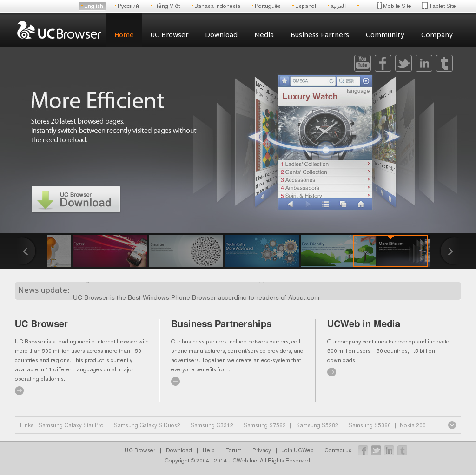Open the YouTube icon in the banner
The width and height of the screenshot is (476, 475).
click(362, 63)
